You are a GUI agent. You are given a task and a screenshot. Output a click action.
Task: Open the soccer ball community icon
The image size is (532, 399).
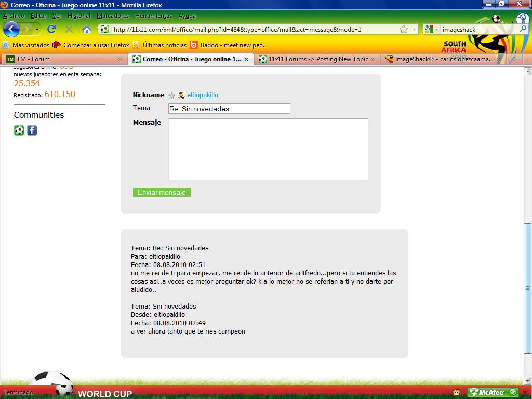click(x=19, y=130)
